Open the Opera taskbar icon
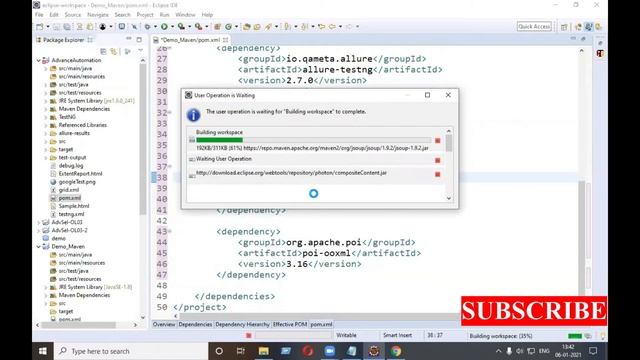Screen dimensions: 640x360 [307, 351]
